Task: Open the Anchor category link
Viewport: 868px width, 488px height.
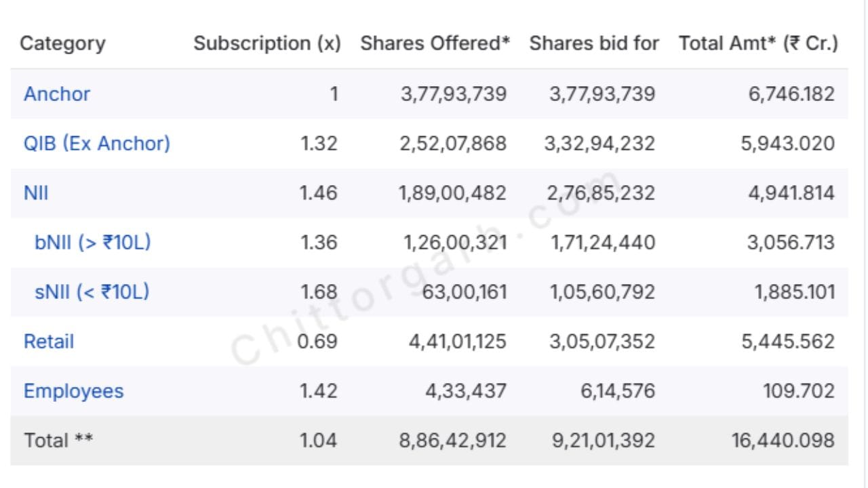Action: [x=57, y=94]
